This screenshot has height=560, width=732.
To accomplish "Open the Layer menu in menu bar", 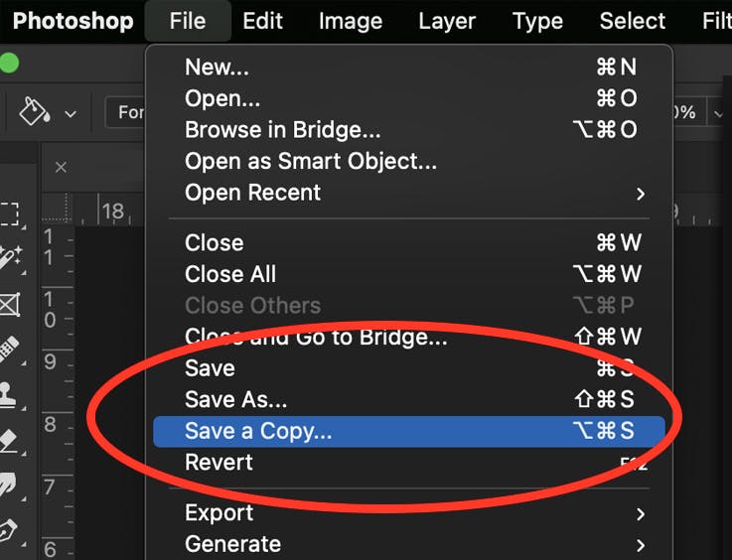I will pos(447,21).
